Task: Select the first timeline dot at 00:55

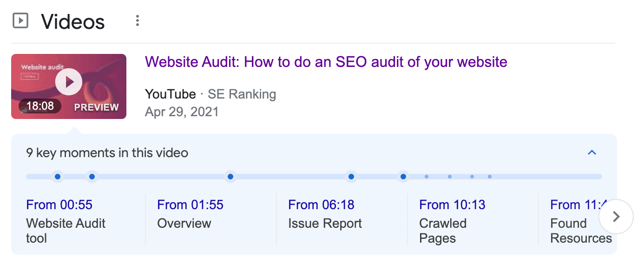Action: [x=58, y=177]
